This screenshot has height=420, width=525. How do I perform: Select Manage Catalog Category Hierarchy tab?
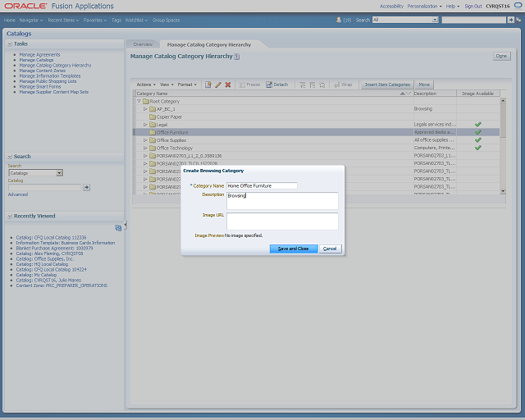209,44
